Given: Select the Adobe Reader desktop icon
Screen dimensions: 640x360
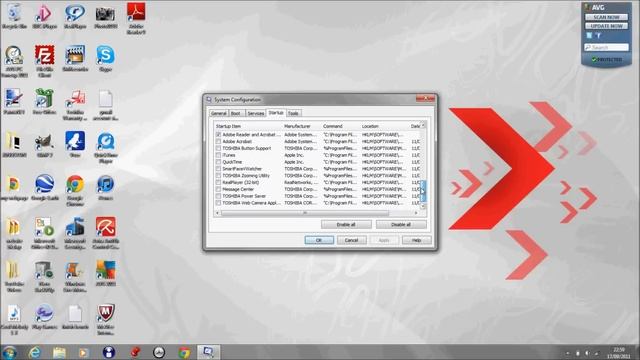Looking at the screenshot, I should tap(136, 18).
